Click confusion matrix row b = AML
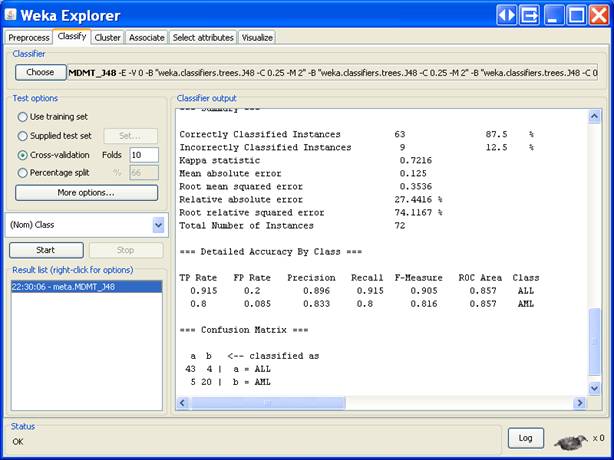Image resolution: width=614 pixels, height=460 pixels. point(230,382)
